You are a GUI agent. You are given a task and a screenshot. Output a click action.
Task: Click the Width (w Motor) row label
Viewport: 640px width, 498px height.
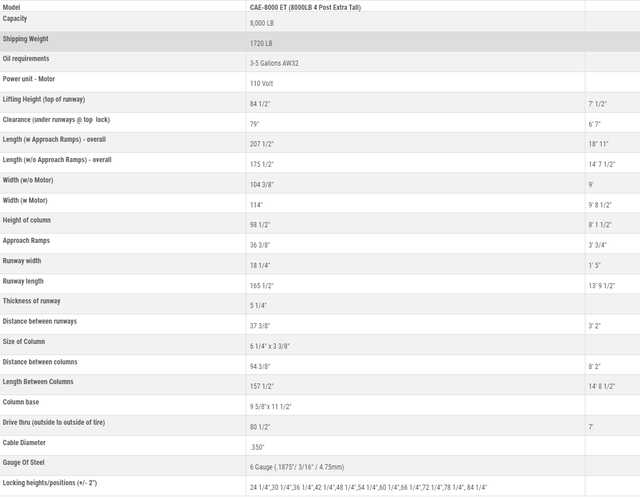pyautogui.click(x=25, y=200)
